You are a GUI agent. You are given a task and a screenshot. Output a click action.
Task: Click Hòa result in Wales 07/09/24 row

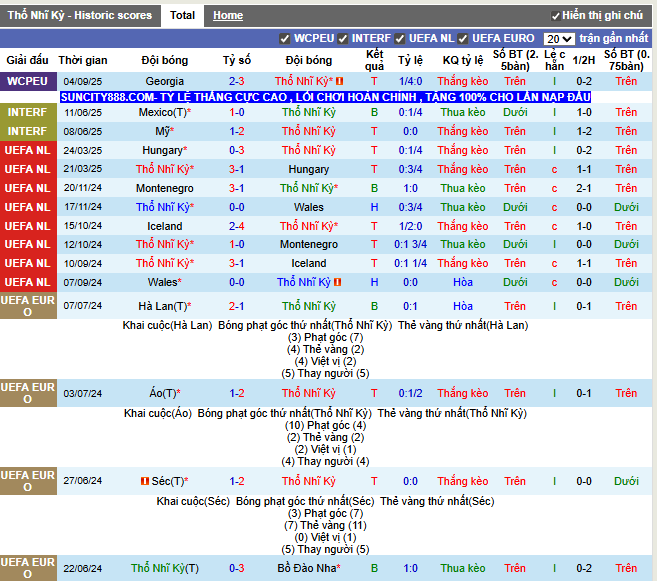click(463, 282)
